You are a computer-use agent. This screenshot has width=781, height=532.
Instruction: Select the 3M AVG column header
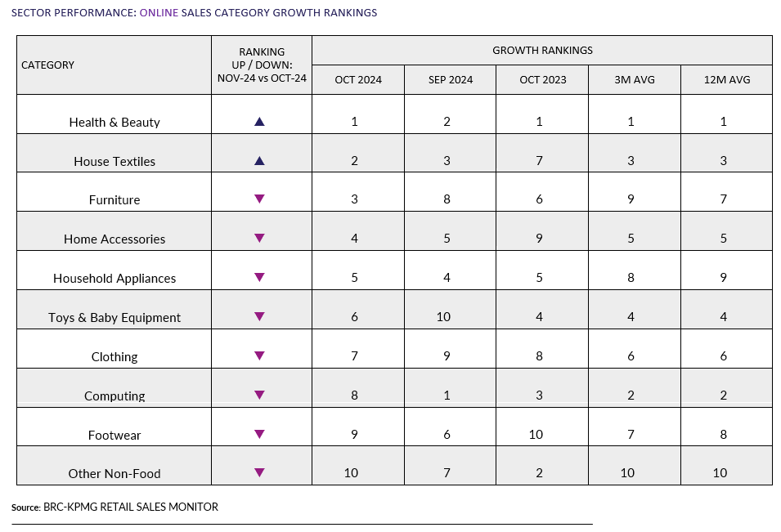635,79
